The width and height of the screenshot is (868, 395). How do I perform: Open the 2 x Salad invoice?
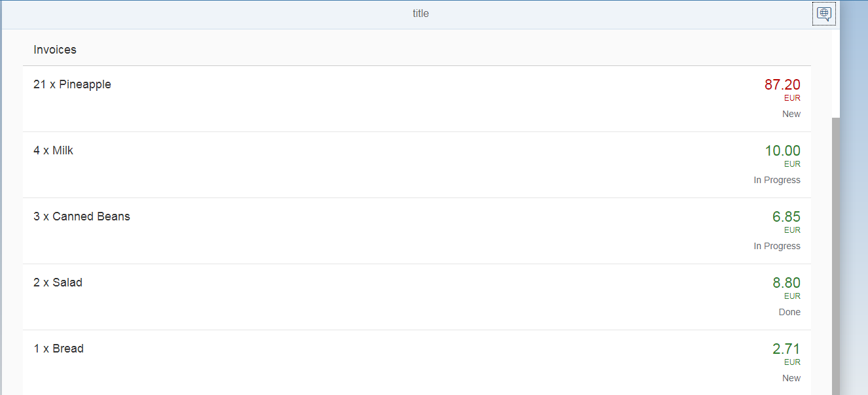[x=58, y=283]
